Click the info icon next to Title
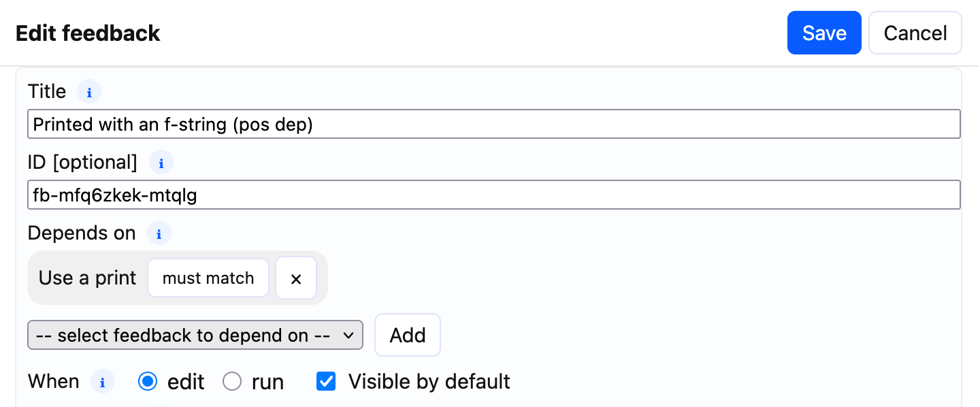 89,92
